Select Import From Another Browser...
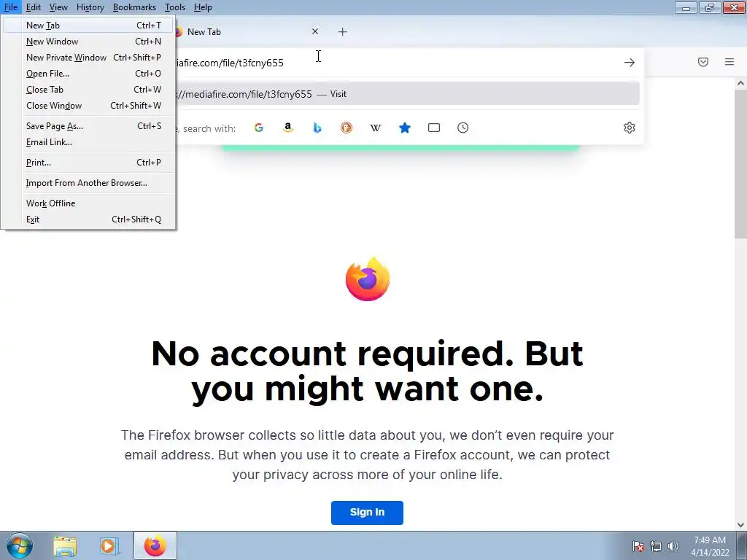This screenshot has width=747, height=560. pyautogui.click(x=88, y=183)
